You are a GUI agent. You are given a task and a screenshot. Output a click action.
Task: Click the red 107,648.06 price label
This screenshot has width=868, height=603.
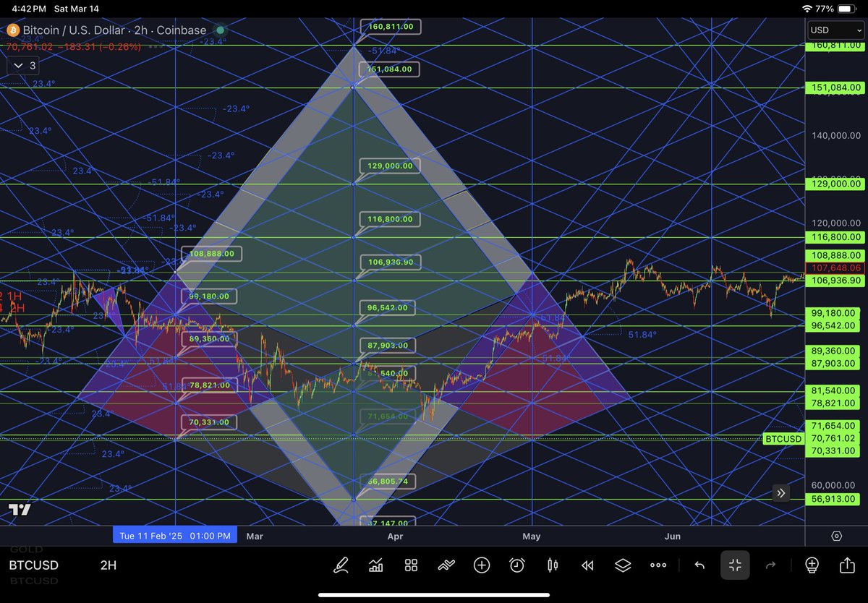[x=835, y=268]
